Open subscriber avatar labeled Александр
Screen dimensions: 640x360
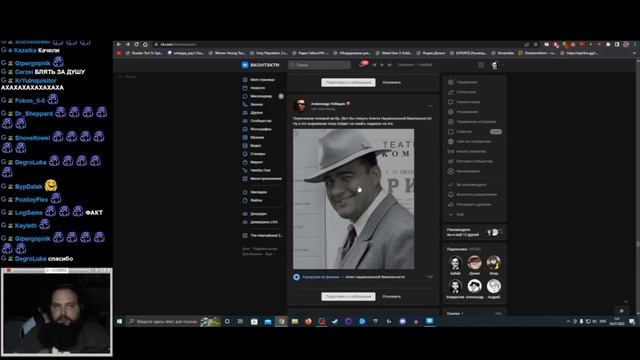point(474,286)
